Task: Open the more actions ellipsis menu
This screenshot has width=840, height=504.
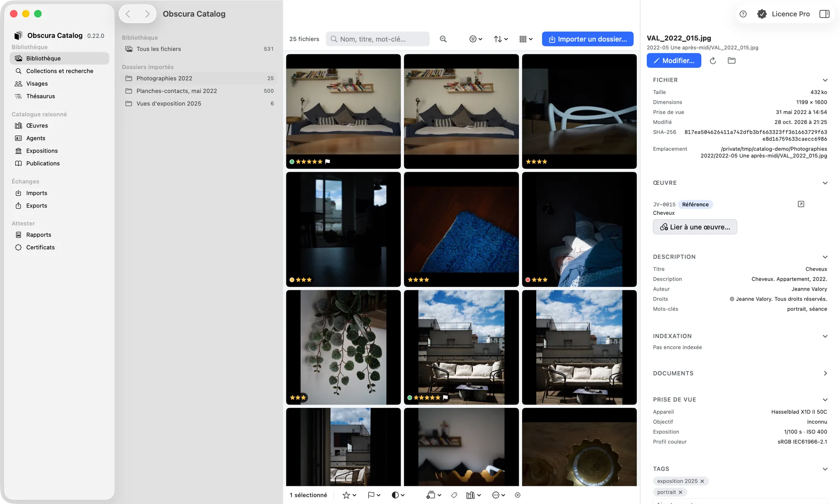Action: [499, 495]
